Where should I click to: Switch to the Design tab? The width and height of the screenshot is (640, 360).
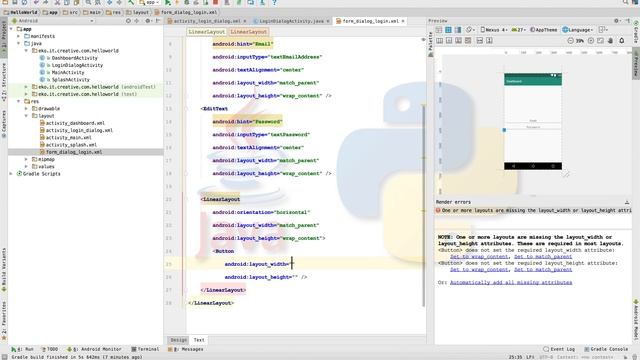[x=178, y=340]
